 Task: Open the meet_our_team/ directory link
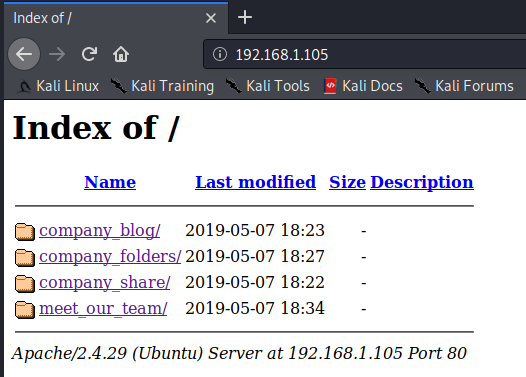[x=103, y=308]
